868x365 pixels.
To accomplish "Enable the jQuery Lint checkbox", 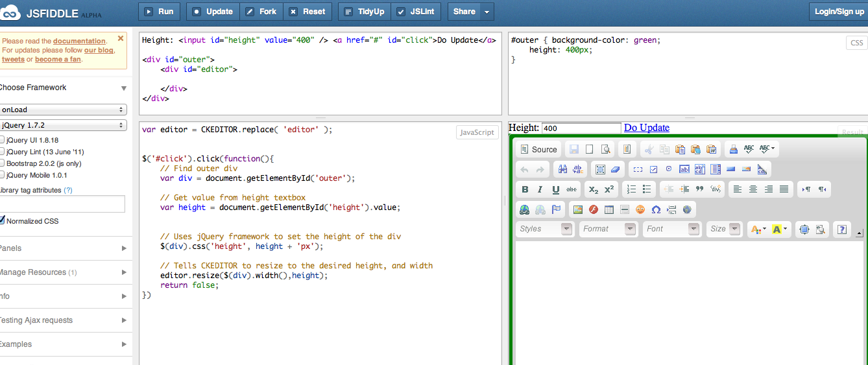I will point(2,152).
